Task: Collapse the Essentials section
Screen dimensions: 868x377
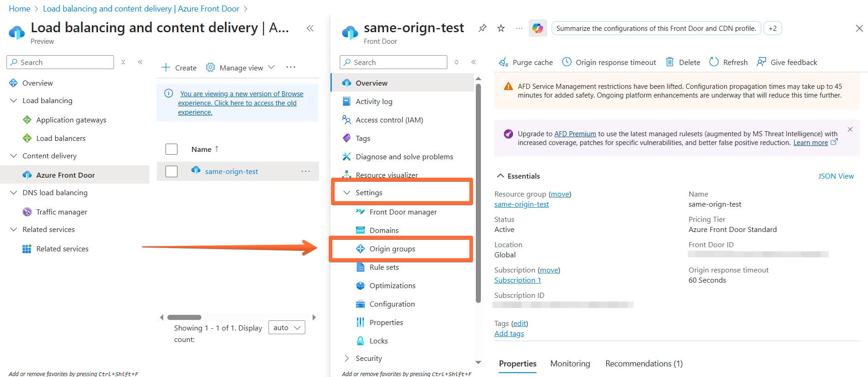Action: (x=501, y=176)
